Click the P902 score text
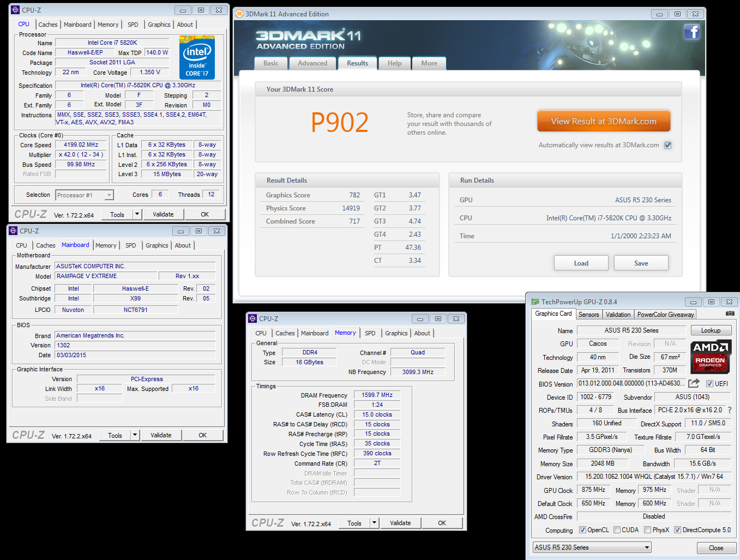The image size is (740, 560). tap(340, 123)
